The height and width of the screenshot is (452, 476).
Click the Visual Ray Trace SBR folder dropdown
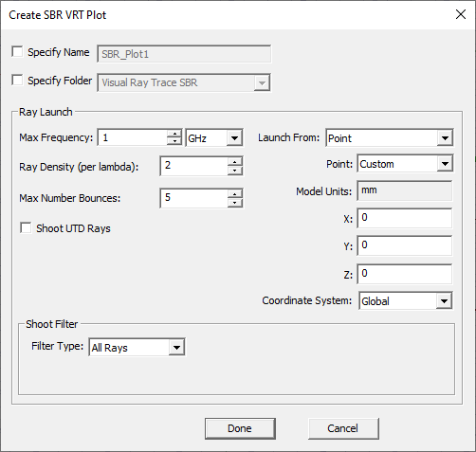coord(184,82)
